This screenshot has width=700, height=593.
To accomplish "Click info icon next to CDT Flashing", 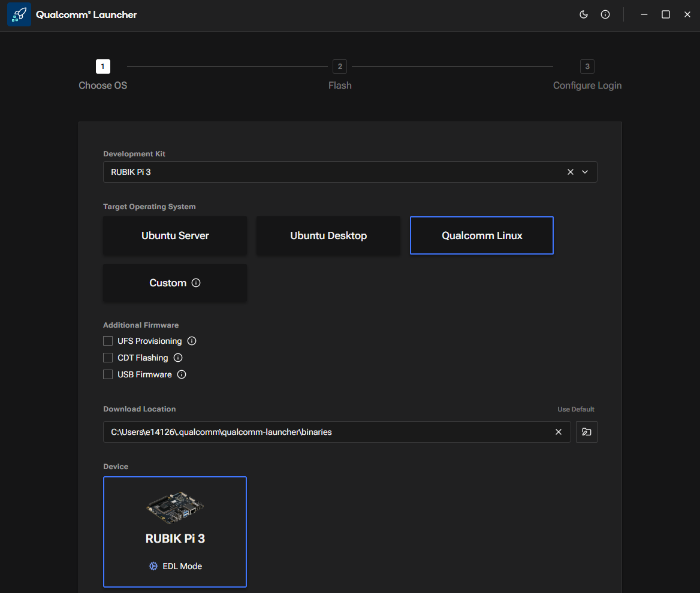I will pos(178,358).
